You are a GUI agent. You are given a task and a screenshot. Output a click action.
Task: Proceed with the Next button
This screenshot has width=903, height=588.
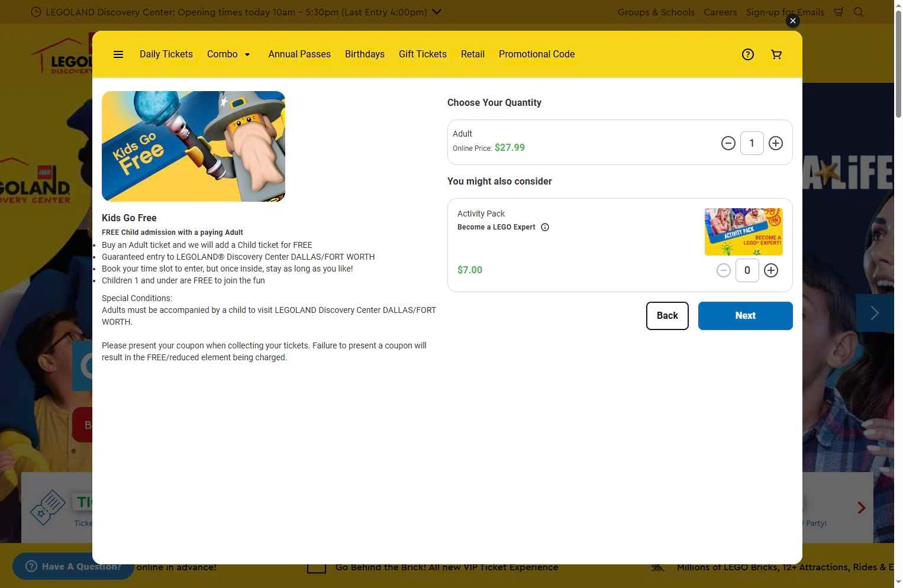pyautogui.click(x=746, y=316)
